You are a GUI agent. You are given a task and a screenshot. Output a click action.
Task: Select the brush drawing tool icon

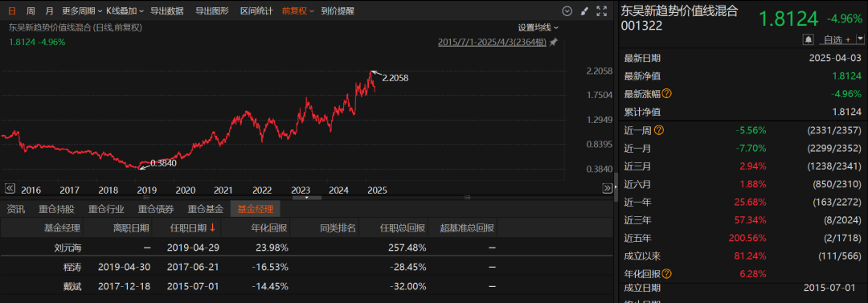pyautogui.click(x=584, y=10)
